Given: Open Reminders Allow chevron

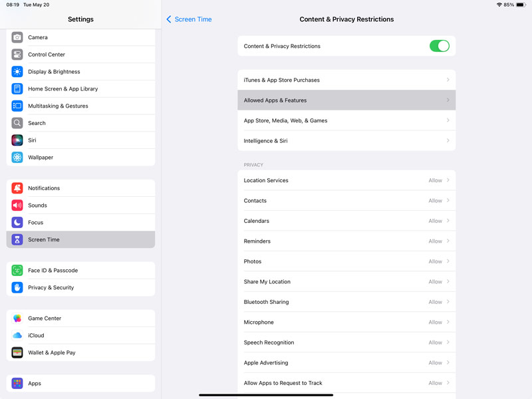Looking at the screenshot, I should pyautogui.click(x=448, y=241).
